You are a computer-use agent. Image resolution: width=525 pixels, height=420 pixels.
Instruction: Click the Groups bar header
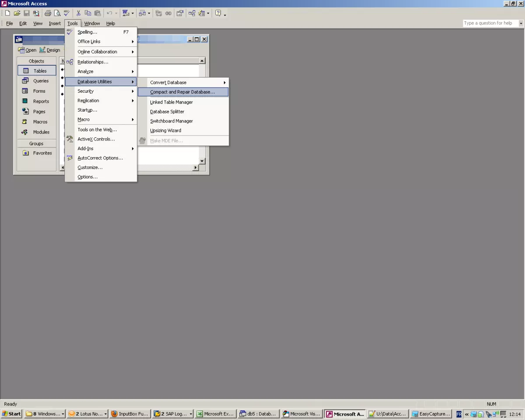pos(37,143)
